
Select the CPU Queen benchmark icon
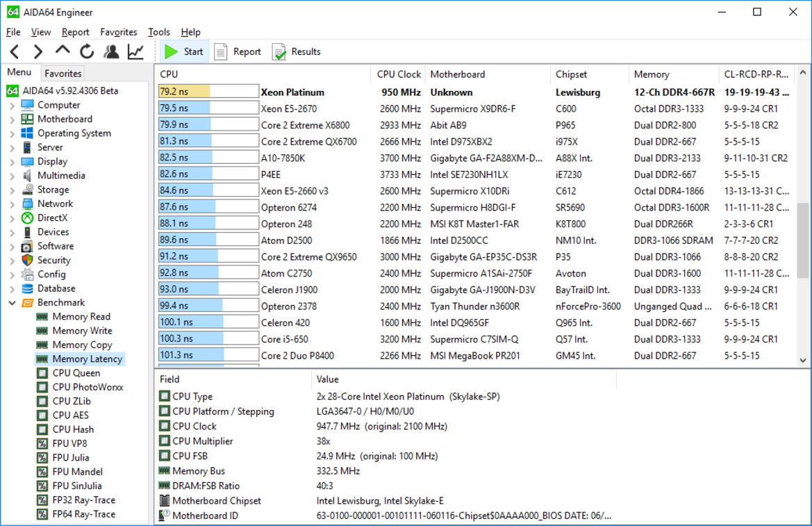[42, 373]
